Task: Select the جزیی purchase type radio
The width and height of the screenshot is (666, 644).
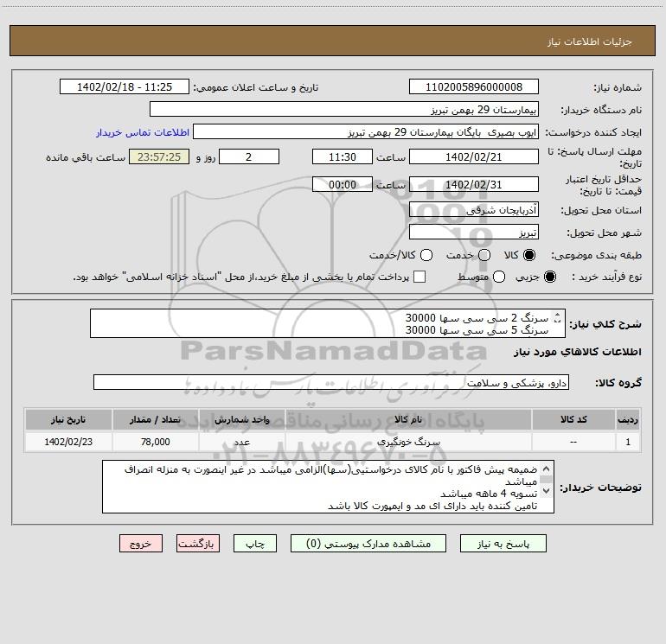Action: coord(549,277)
